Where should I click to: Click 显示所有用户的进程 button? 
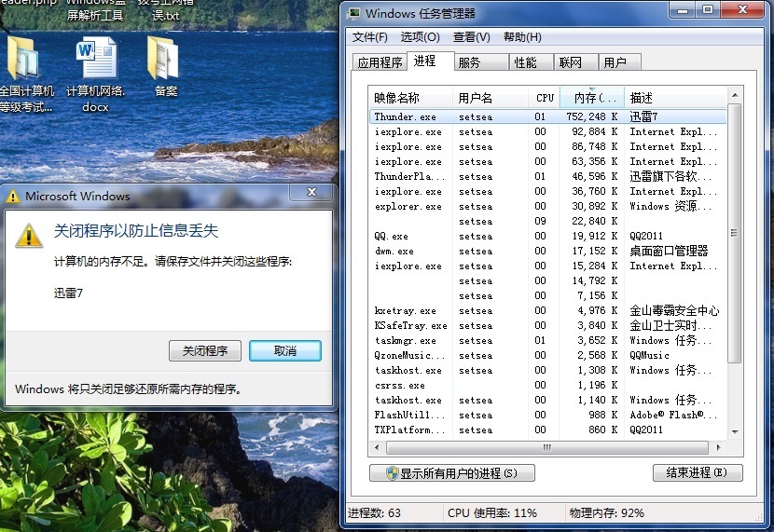(451, 472)
